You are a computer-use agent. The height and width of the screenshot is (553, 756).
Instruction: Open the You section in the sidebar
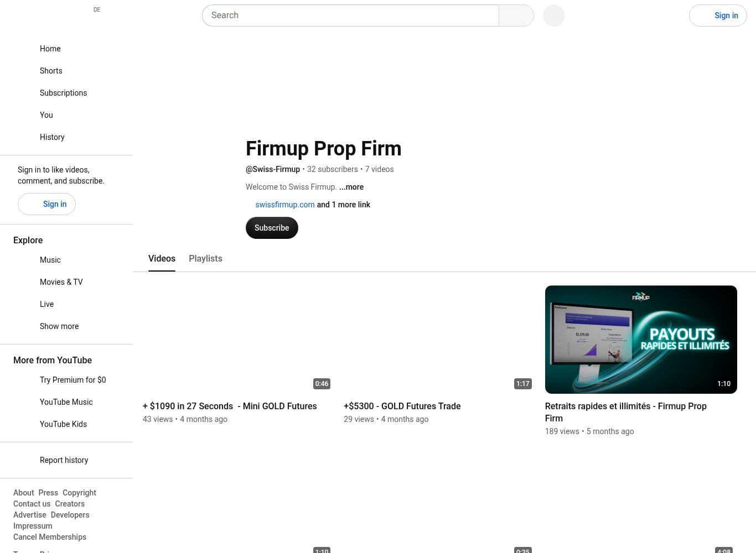click(x=66, y=115)
